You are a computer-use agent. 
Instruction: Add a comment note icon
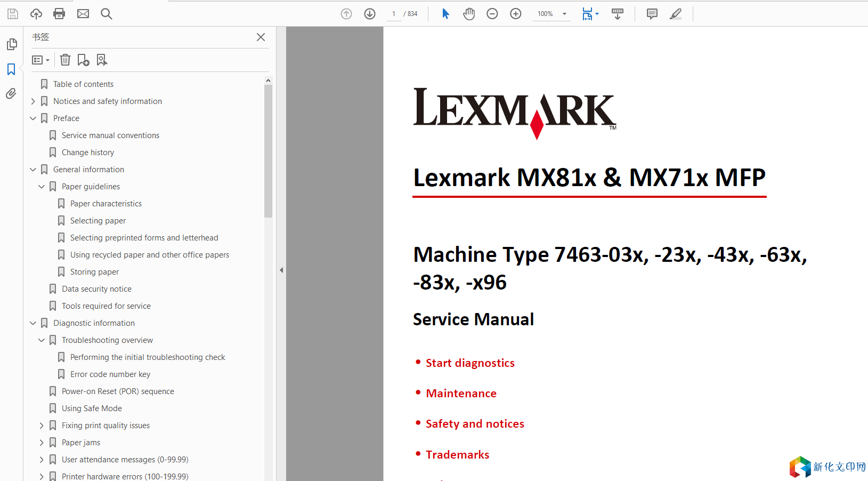(x=652, y=14)
